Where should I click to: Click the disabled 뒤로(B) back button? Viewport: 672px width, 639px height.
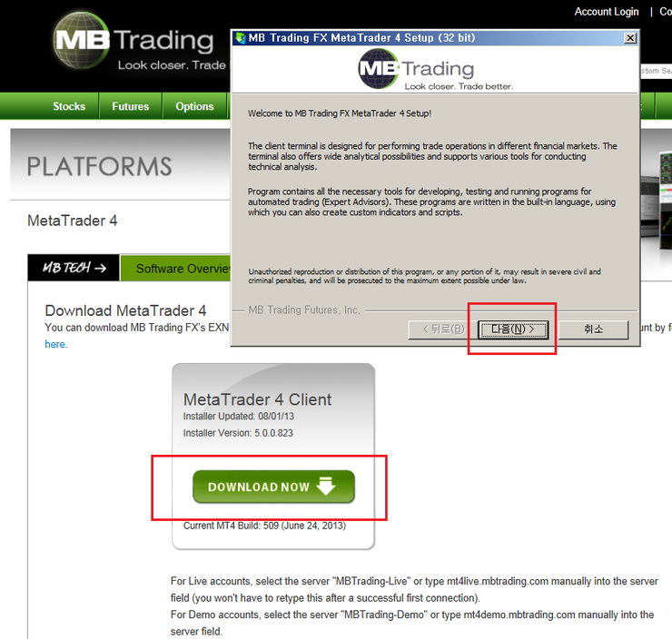click(x=442, y=329)
